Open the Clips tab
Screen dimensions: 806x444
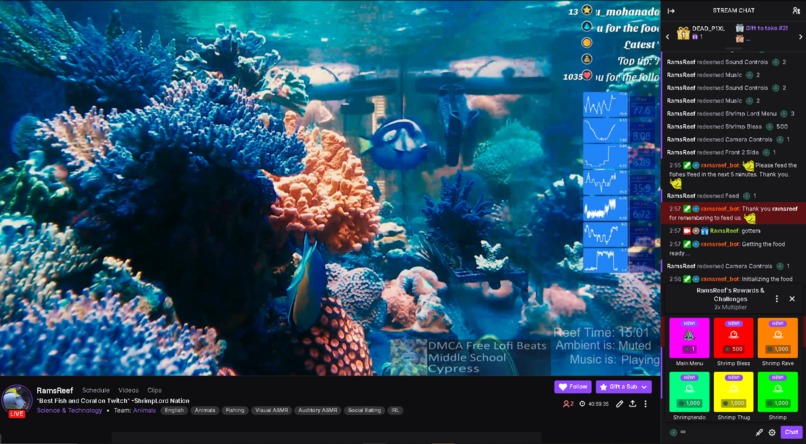click(x=154, y=390)
